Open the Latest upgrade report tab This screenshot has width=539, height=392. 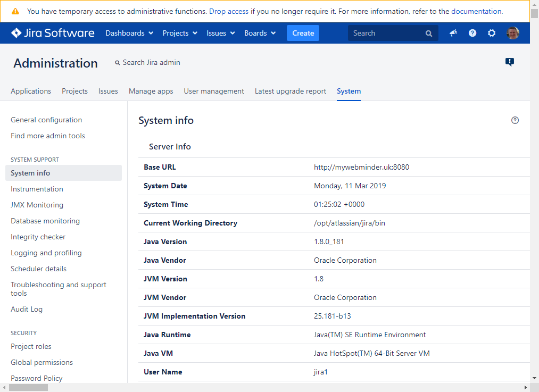(x=291, y=91)
